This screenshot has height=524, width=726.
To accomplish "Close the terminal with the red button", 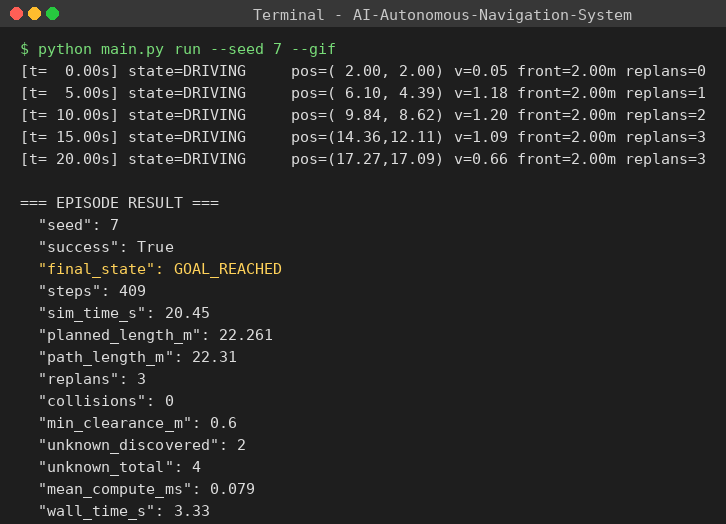I will click(17, 14).
